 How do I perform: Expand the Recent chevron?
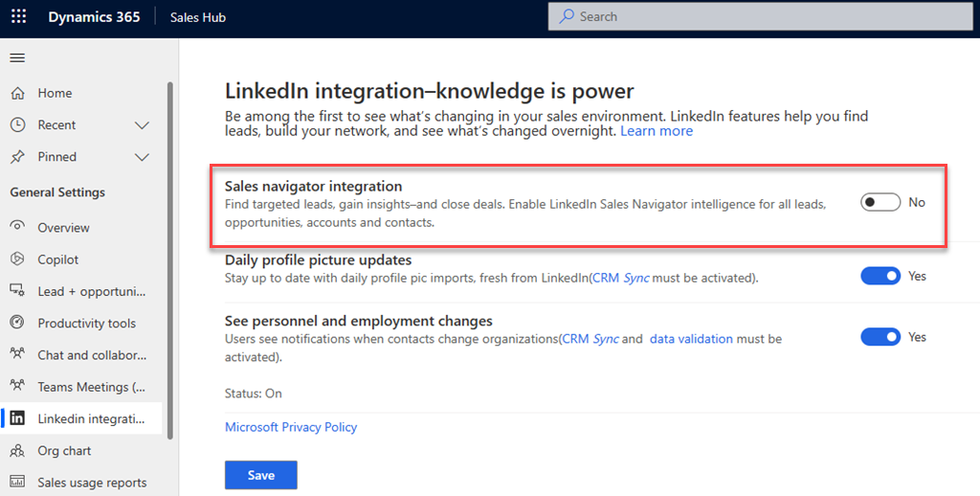click(143, 125)
